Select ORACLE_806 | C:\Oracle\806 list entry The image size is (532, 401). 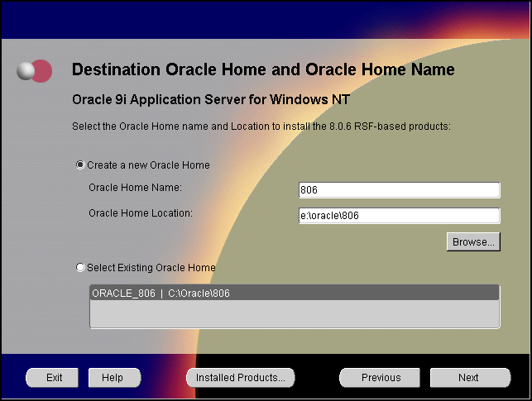click(295, 294)
